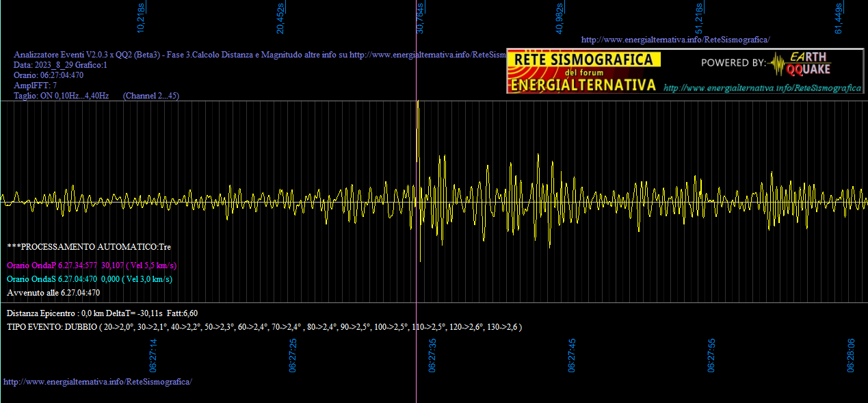This screenshot has height=403, width=868.
Task: Click the 06:27:35 clock label
Action: (432, 355)
